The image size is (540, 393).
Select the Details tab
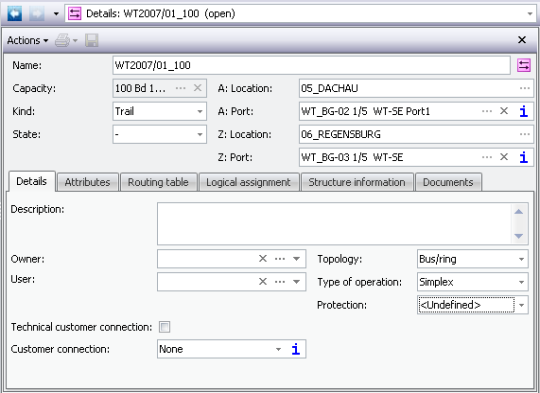[31, 181]
